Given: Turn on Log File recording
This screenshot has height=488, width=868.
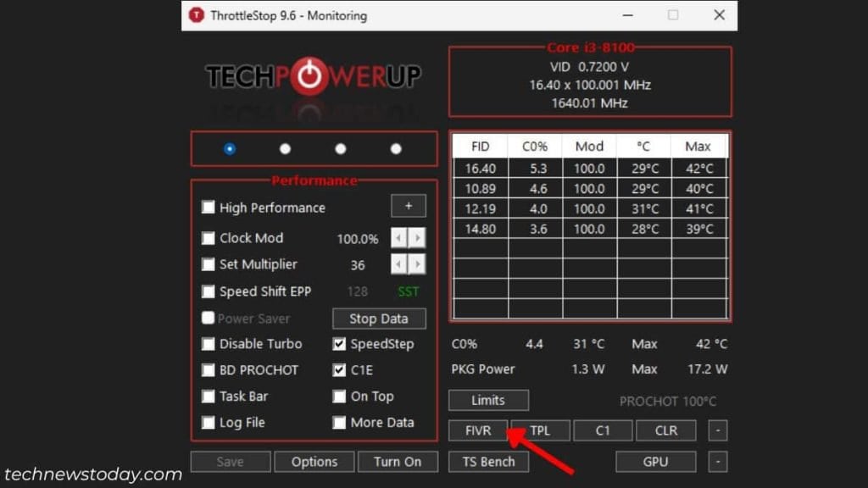Looking at the screenshot, I should (209, 423).
